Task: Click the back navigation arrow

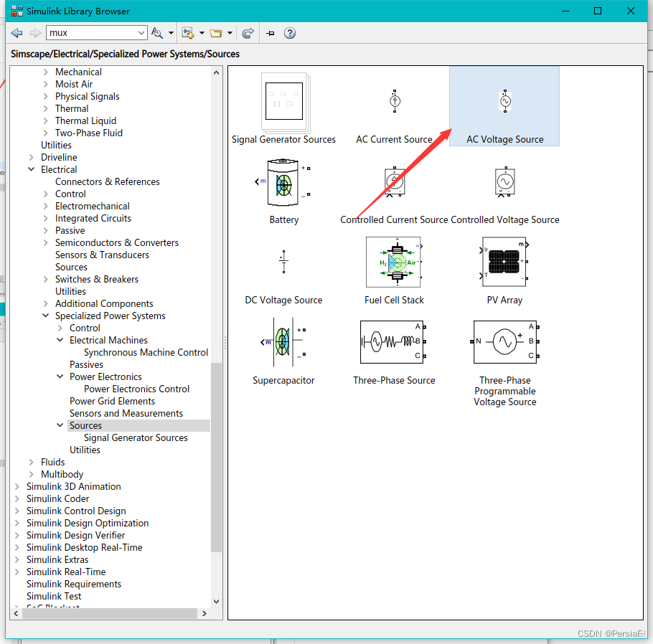Action: tap(17, 33)
